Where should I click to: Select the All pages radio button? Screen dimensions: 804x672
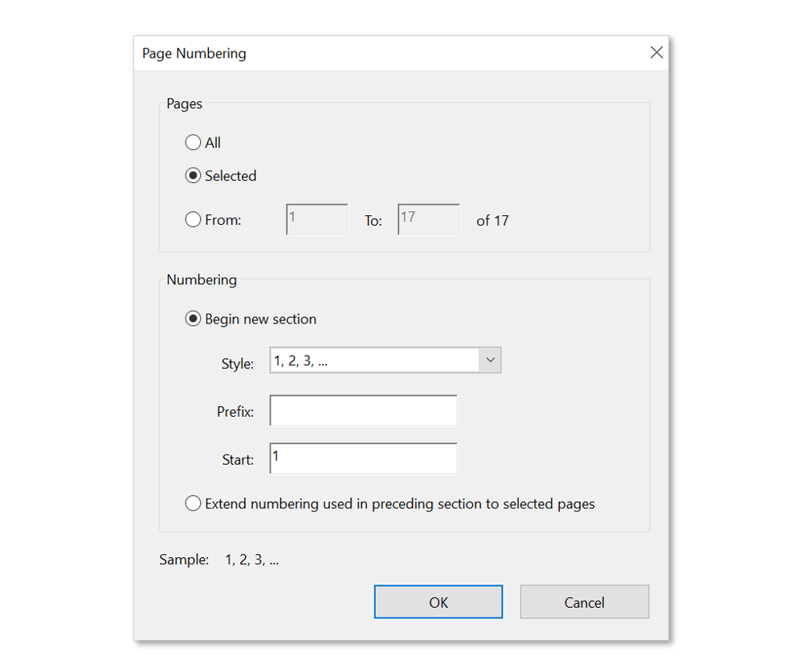[x=192, y=142]
